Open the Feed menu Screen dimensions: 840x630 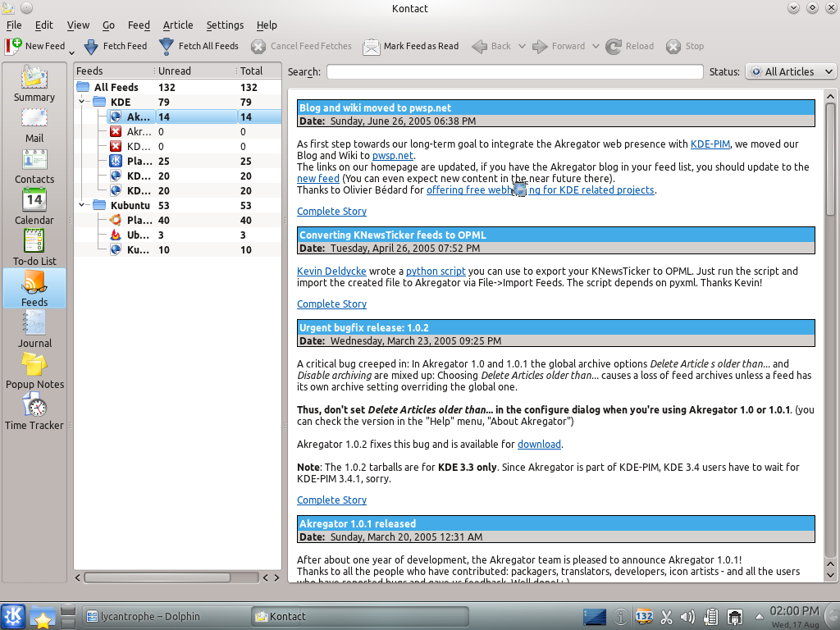(139, 25)
